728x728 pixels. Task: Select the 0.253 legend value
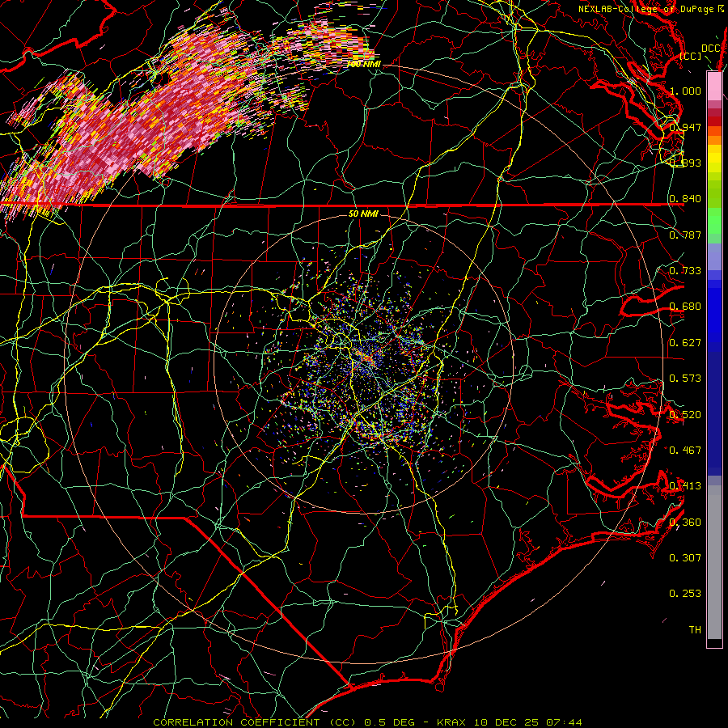685,594
